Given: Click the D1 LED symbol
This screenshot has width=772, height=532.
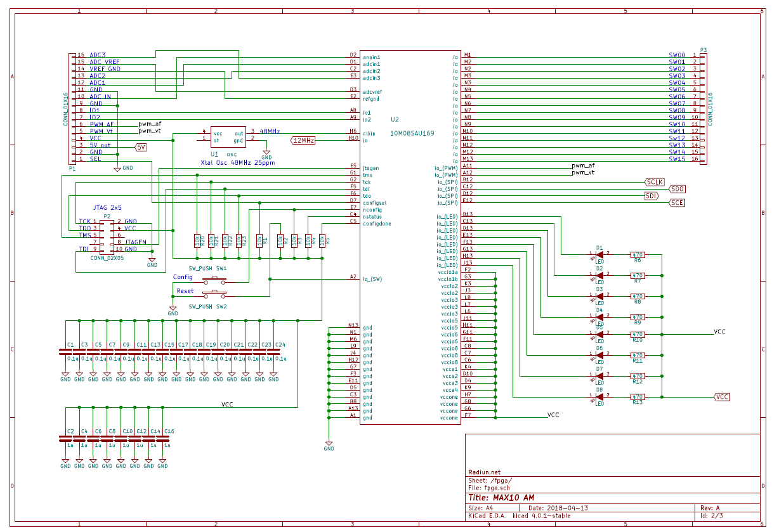Looking at the screenshot, I should tap(599, 255).
